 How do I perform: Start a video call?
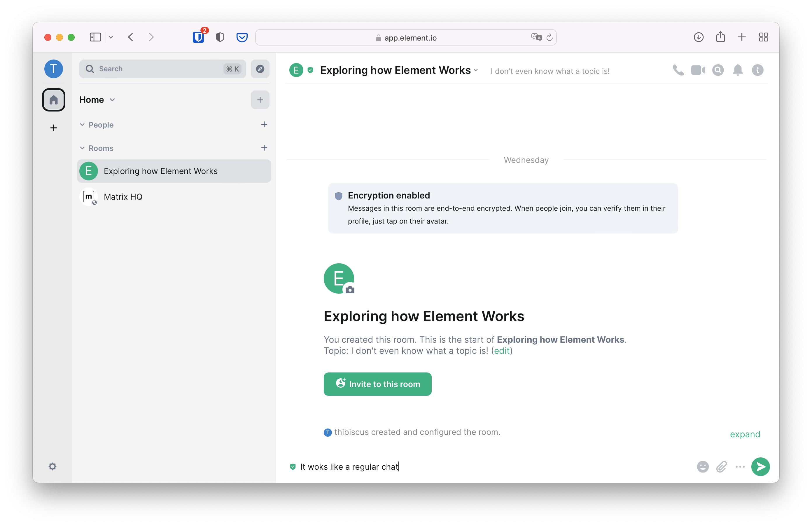(x=698, y=70)
